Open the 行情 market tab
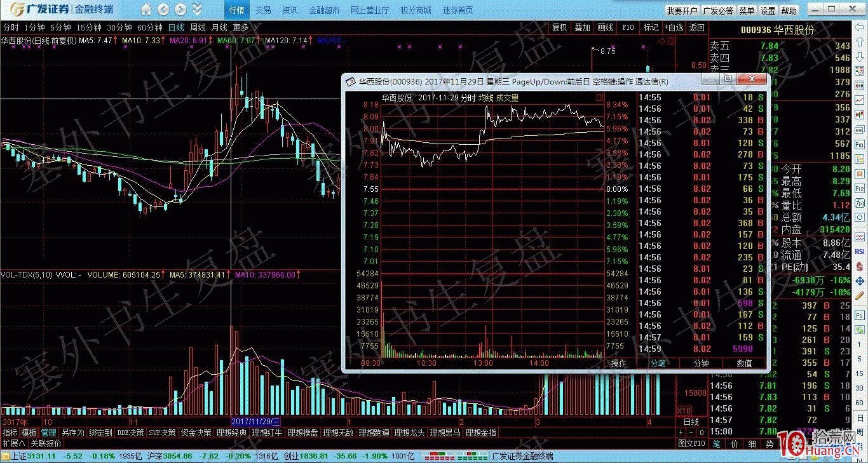Image resolution: width=868 pixels, height=463 pixels. [x=237, y=10]
